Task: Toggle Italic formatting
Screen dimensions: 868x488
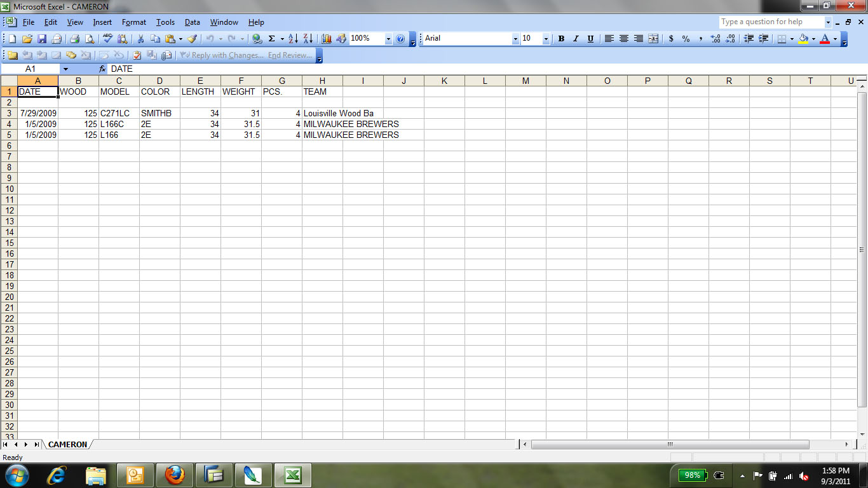Action: pos(576,39)
